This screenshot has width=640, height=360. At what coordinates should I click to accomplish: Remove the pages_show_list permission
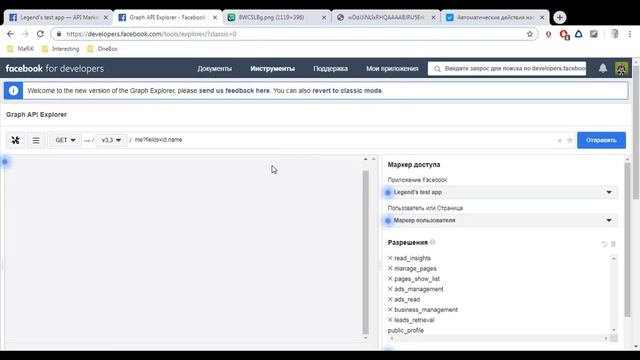click(390, 278)
